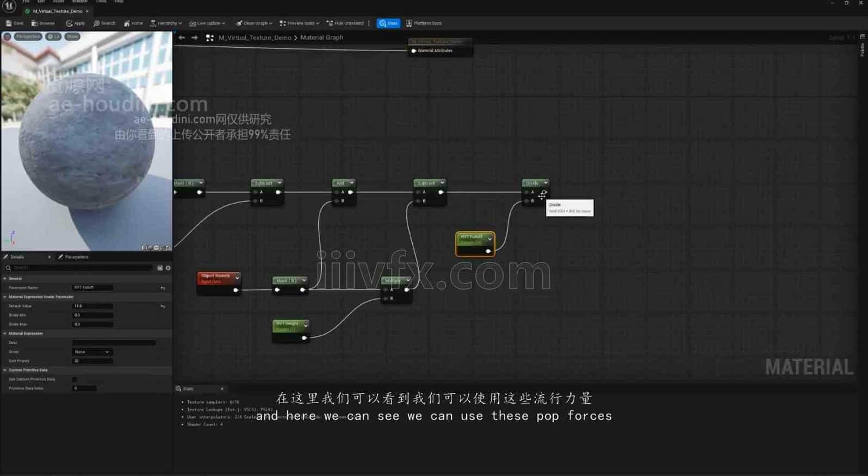Open the Lit view mode menu
868x476 pixels.
coord(54,36)
